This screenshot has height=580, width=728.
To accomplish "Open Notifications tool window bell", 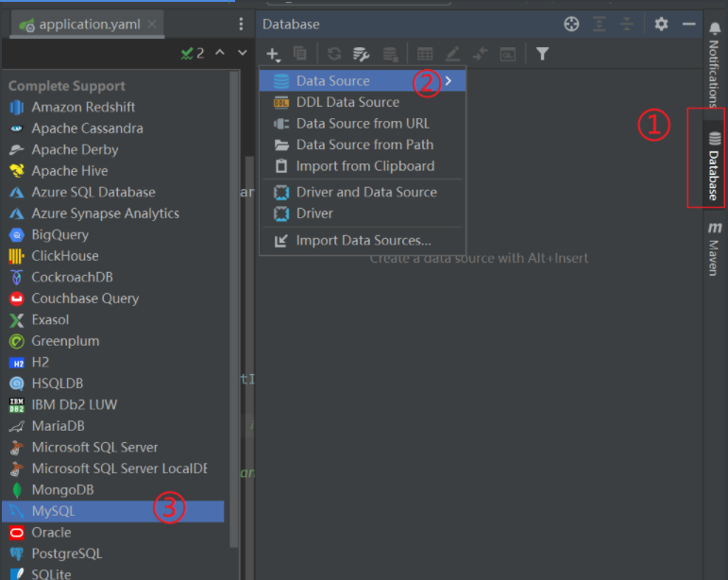I will (x=715, y=63).
